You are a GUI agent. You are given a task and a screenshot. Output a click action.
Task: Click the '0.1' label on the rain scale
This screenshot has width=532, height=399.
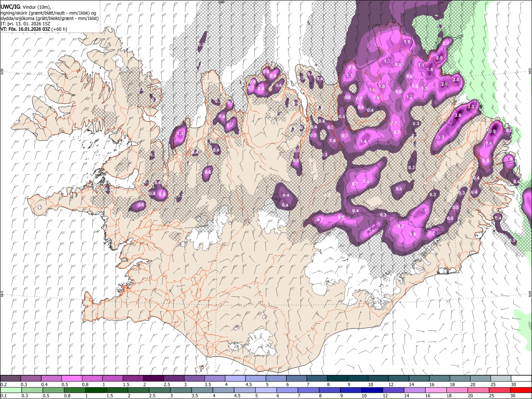[3, 396]
